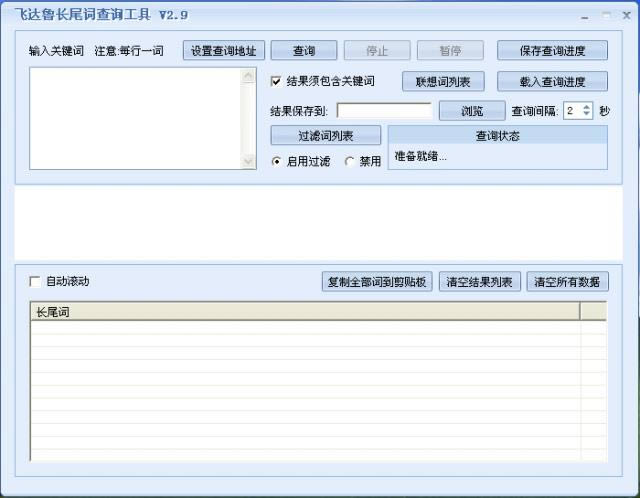
Task: Select the 启用过滤 radio button
Action: [277, 162]
